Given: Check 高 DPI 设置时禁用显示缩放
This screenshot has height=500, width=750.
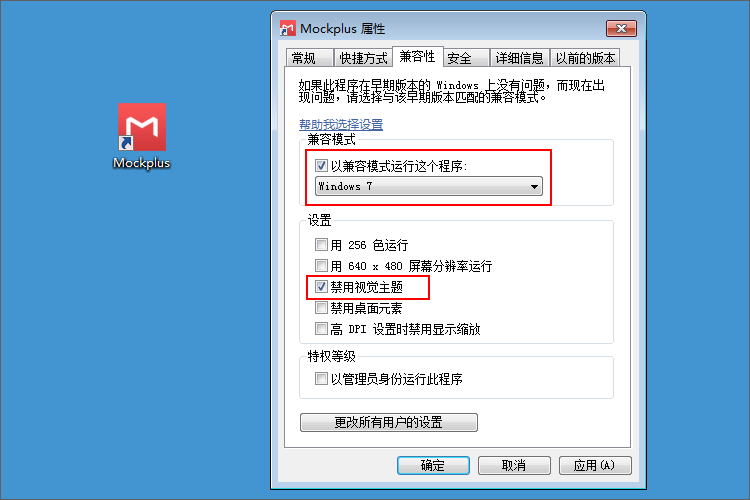Looking at the screenshot, I should (321, 329).
